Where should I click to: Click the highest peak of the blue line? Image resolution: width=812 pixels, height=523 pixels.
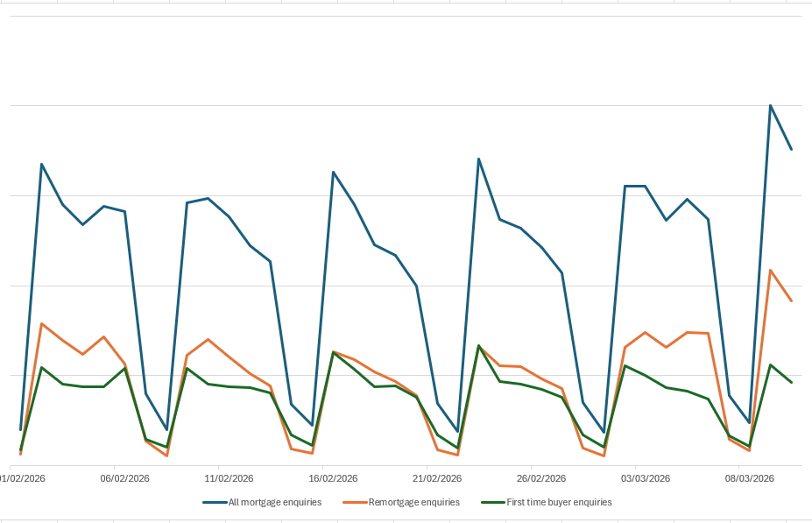point(770,106)
